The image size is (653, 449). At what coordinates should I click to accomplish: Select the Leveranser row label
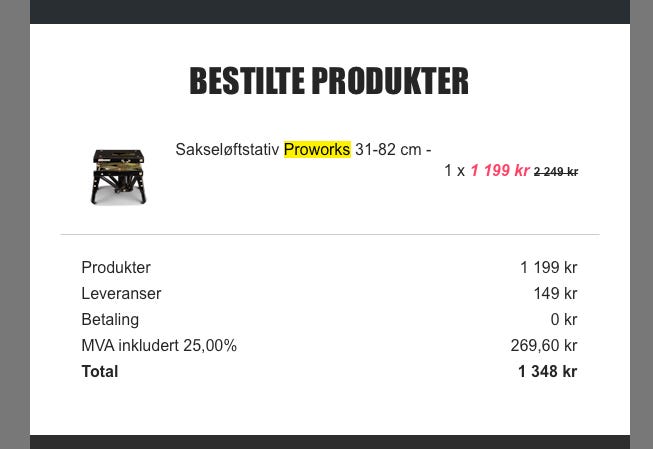(x=121, y=294)
